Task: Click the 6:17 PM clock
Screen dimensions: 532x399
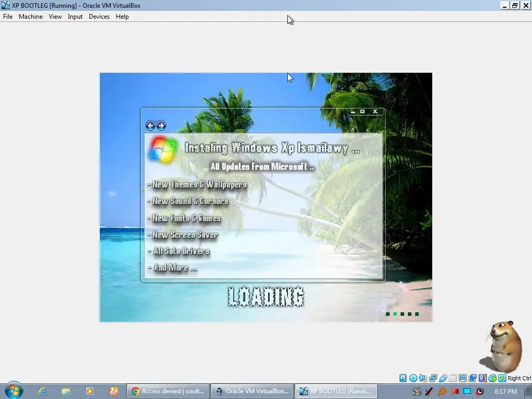Action: click(x=506, y=392)
